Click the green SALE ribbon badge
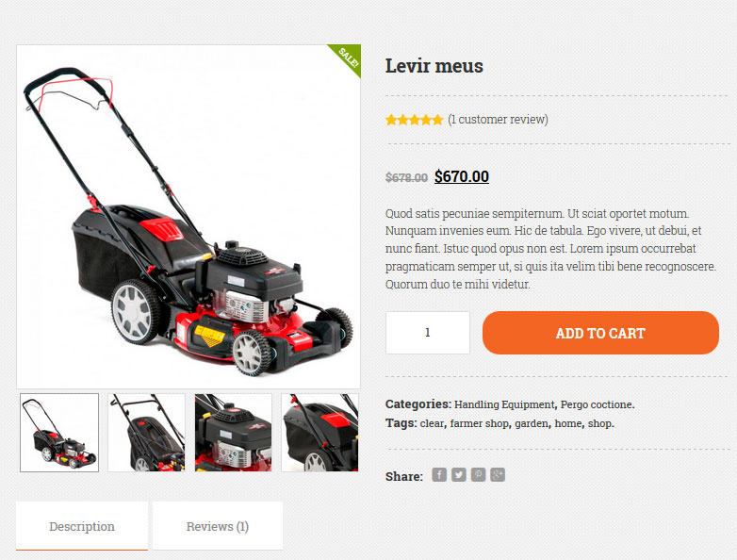Image resolution: width=737 pixels, height=560 pixels. click(348, 57)
